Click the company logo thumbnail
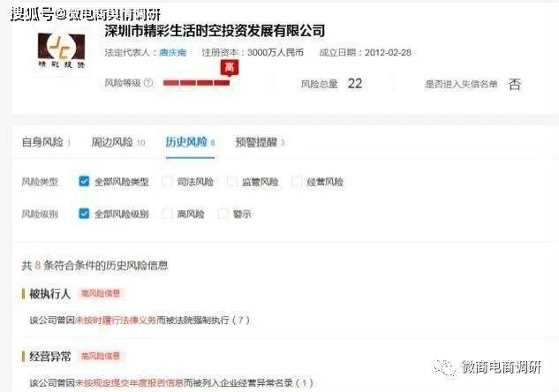The image size is (559, 392). pos(61,50)
